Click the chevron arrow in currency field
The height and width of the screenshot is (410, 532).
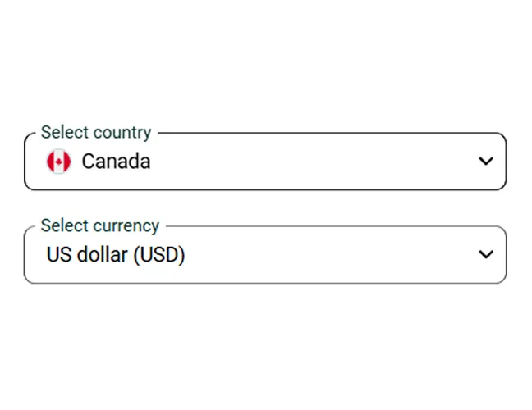(x=486, y=255)
